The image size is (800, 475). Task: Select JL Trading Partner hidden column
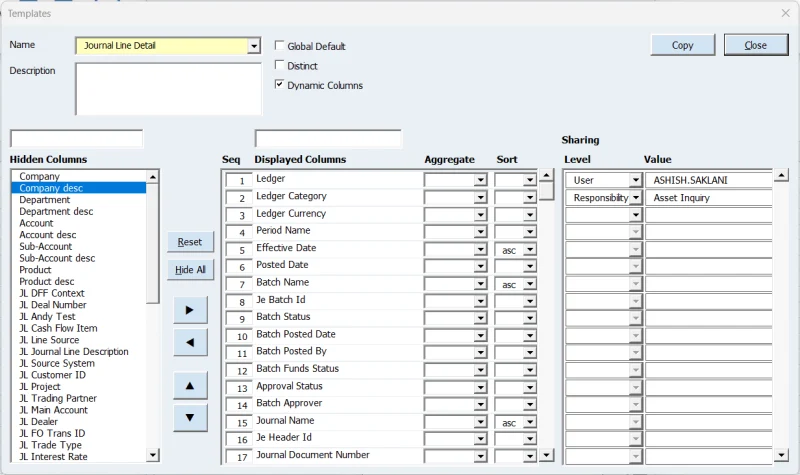[79, 398]
